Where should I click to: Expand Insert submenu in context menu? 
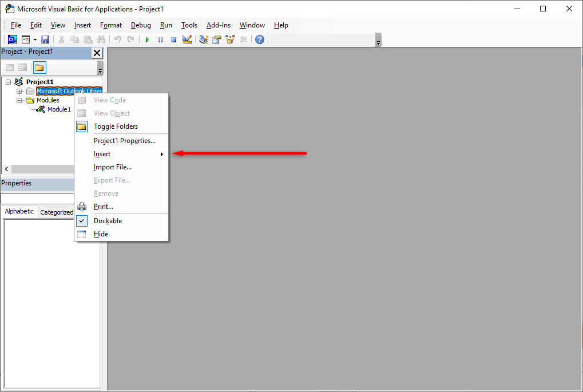[122, 154]
